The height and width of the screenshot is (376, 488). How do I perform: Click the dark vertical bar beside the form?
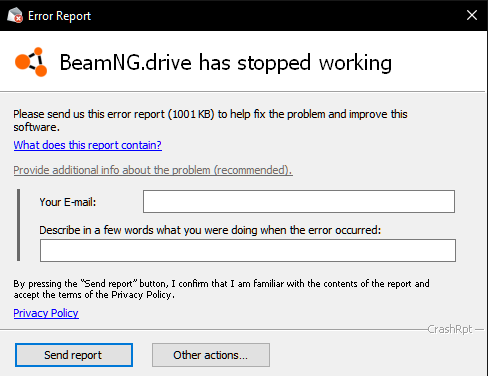19,225
